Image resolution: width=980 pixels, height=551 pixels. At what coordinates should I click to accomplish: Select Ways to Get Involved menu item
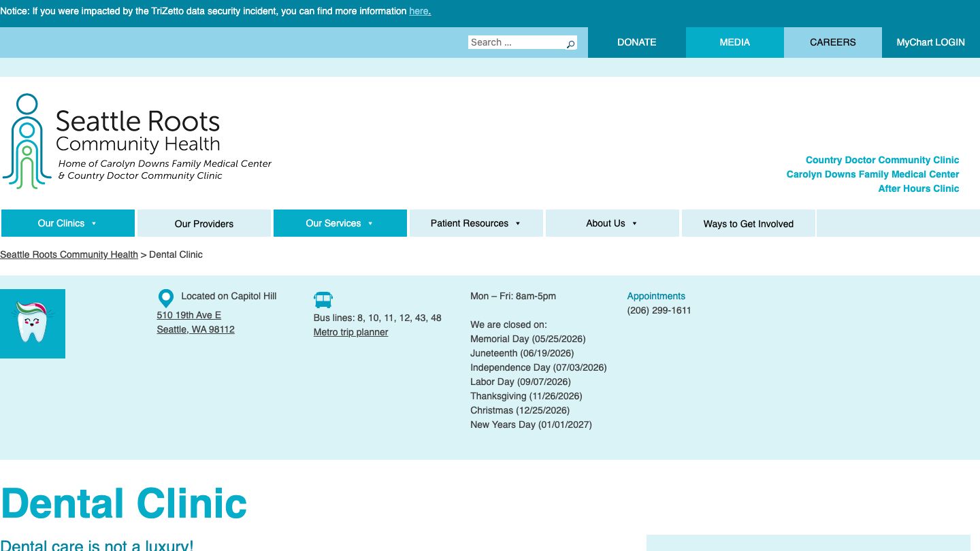click(748, 224)
